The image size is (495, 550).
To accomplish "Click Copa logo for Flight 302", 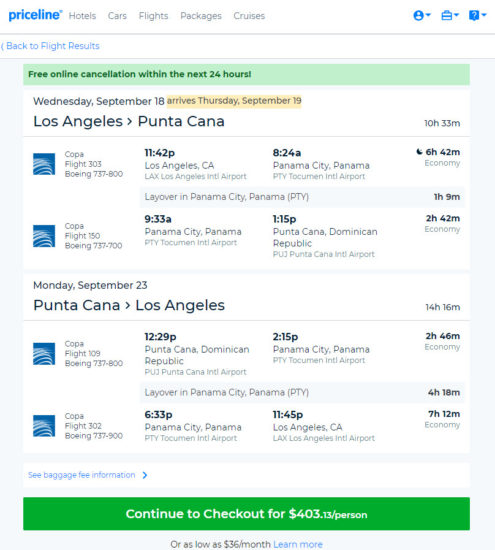I will pyautogui.click(x=44, y=425).
